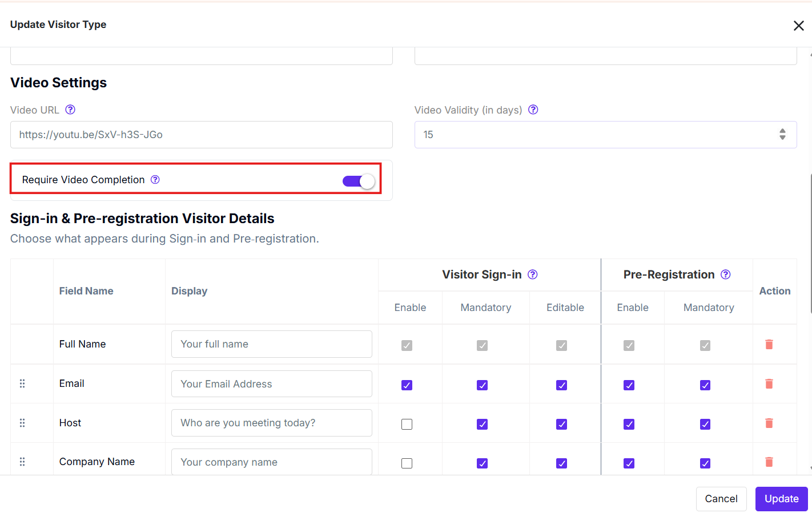Toggle off Require Video Completion switch
This screenshot has width=812, height=517.
tap(359, 181)
